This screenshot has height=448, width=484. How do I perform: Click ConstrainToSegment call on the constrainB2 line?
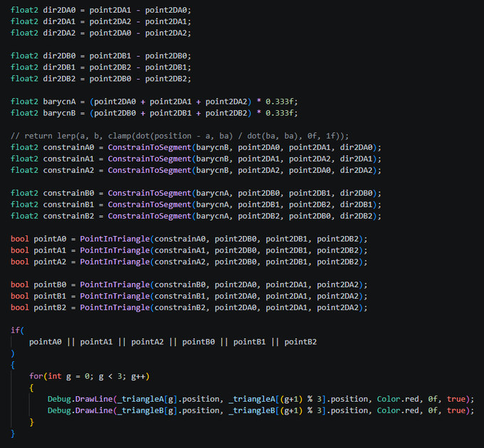click(149, 216)
